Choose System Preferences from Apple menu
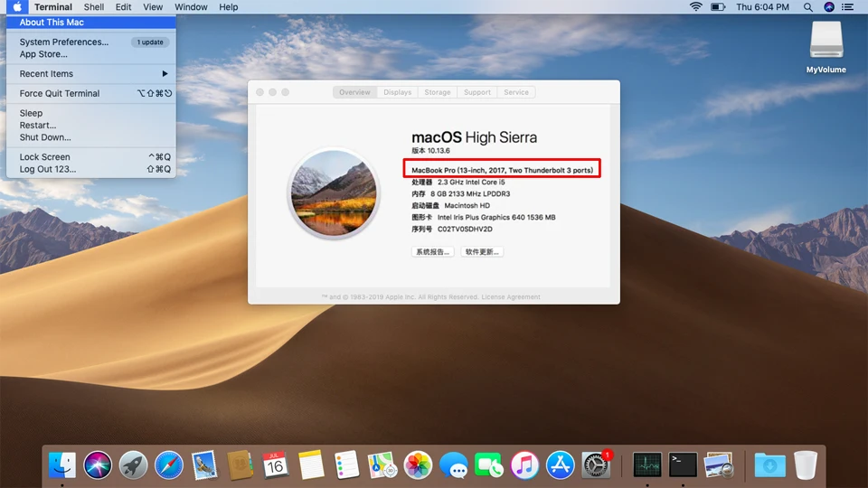Screen dimensions: 868x488 pos(63,42)
